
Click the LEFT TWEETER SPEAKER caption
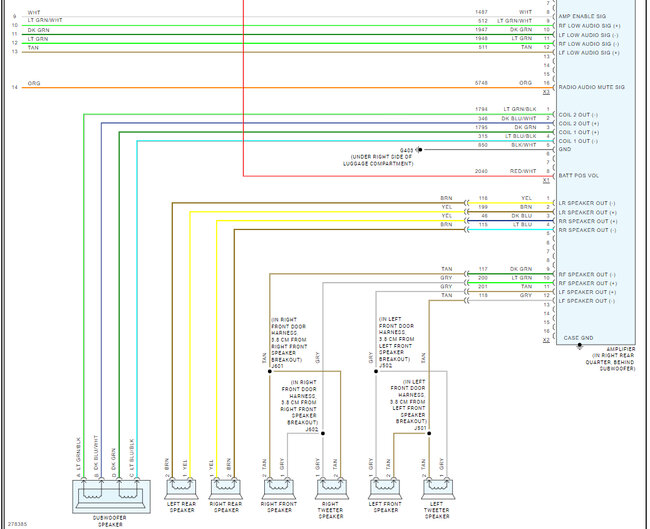[x=437, y=510]
